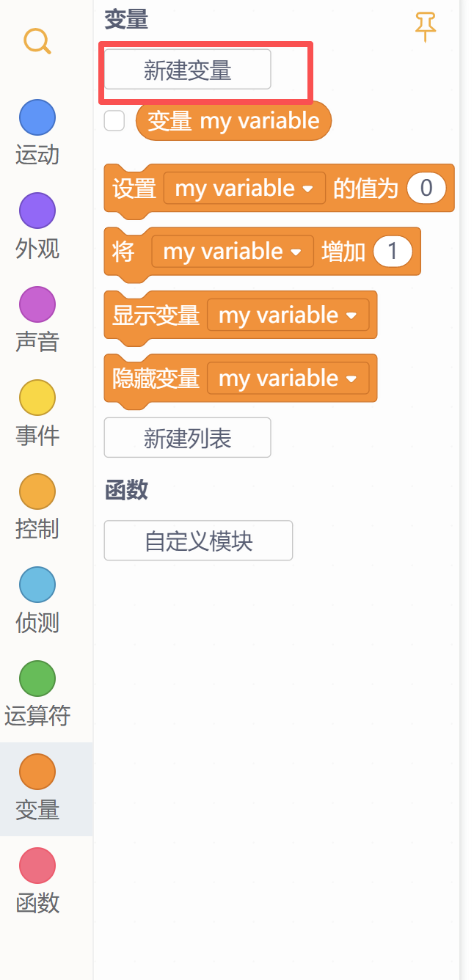
Task: Select the 运算符 (Operators) category icon
Action: click(37, 678)
